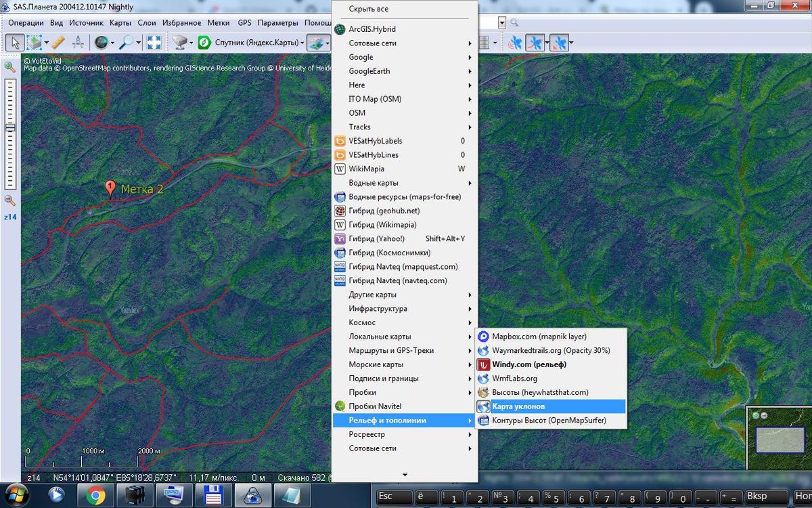Image resolution: width=812 pixels, height=508 pixels.
Task: Toggle the ArcGIS.Hybrid layer
Action: (405, 29)
